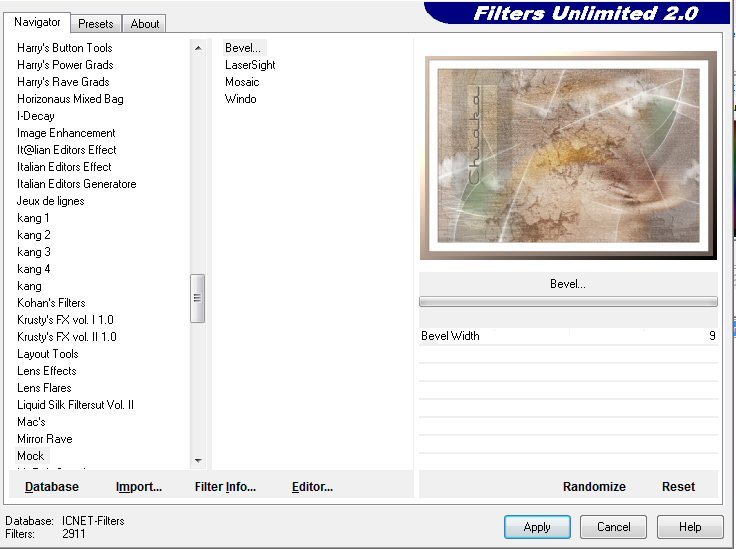Randomize the filter settings
This screenshot has width=736, height=549.
(594, 487)
